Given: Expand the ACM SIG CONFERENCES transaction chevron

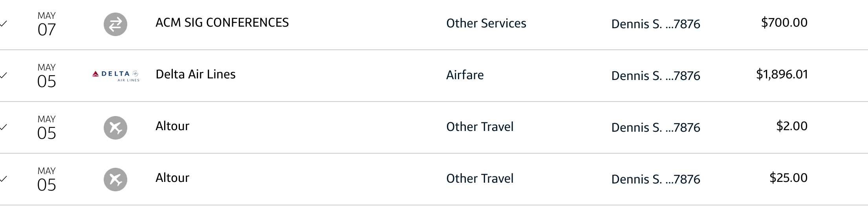Looking at the screenshot, I should (4, 24).
